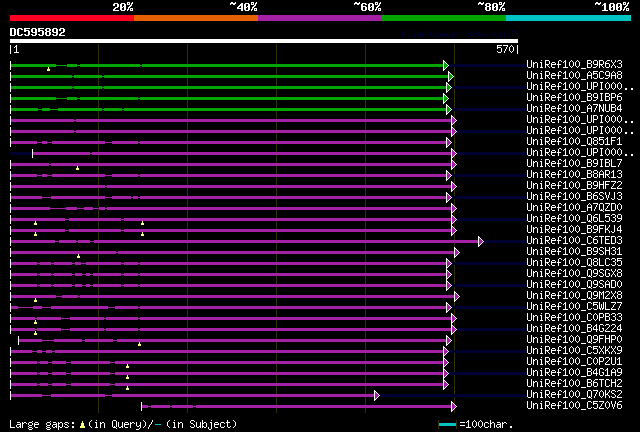Click the red 20% identity legend segment
This screenshot has height=432, width=640.
click(x=72, y=18)
